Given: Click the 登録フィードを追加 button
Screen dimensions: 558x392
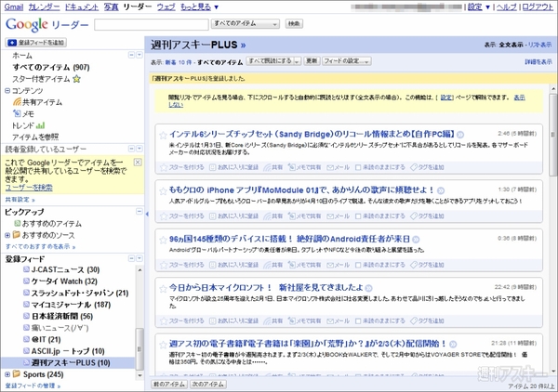Looking at the screenshot, I should 36,43.
